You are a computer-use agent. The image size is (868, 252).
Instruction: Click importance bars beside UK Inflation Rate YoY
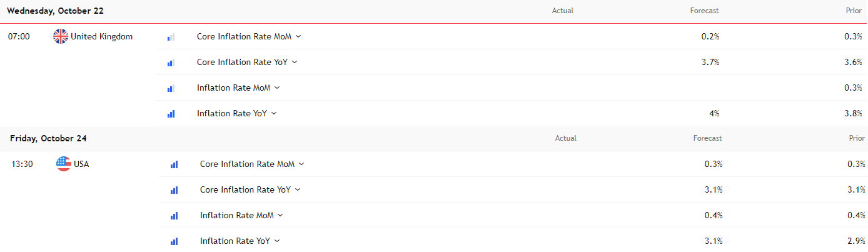[171, 114]
